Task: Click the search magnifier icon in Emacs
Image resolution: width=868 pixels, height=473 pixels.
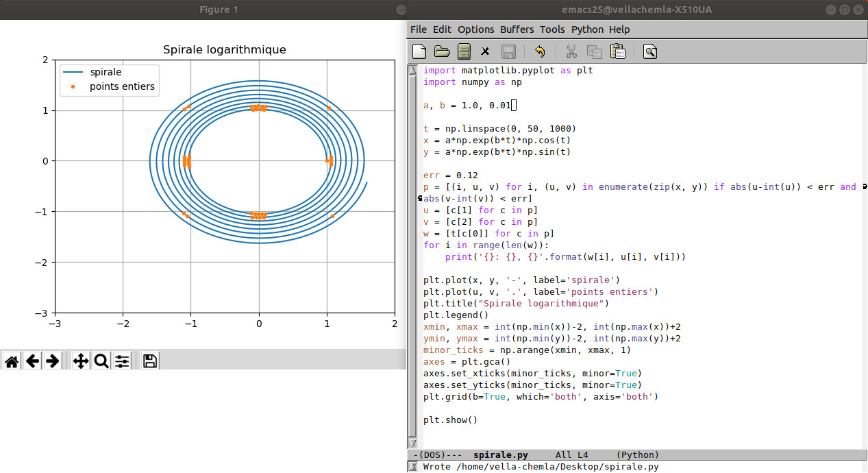Action: click(649, 51)
